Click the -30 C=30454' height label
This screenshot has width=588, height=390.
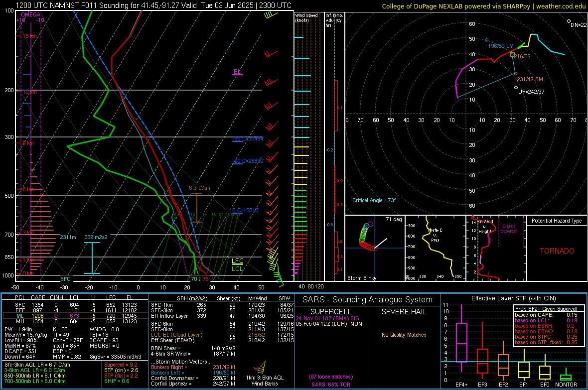coord(248,139)
